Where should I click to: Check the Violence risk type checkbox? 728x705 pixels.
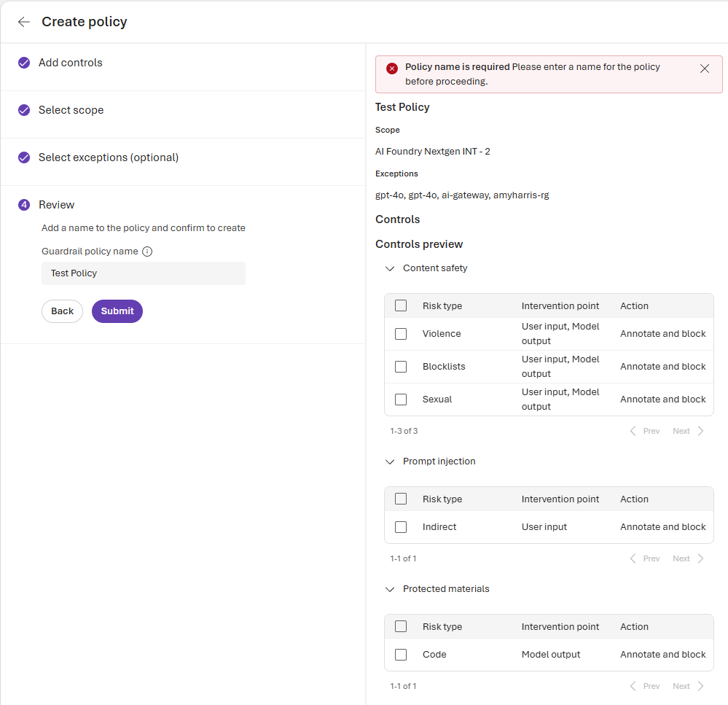pos(401,334)
